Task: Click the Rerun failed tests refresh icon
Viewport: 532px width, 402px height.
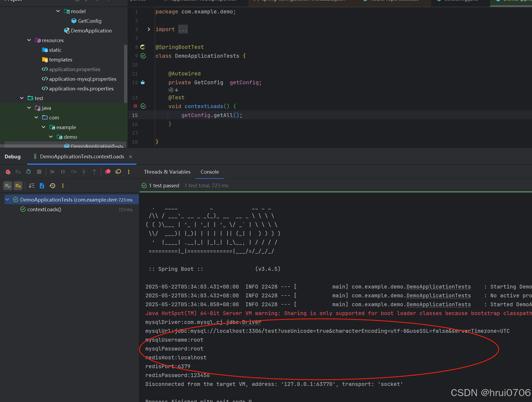Action: coord(28,172)
